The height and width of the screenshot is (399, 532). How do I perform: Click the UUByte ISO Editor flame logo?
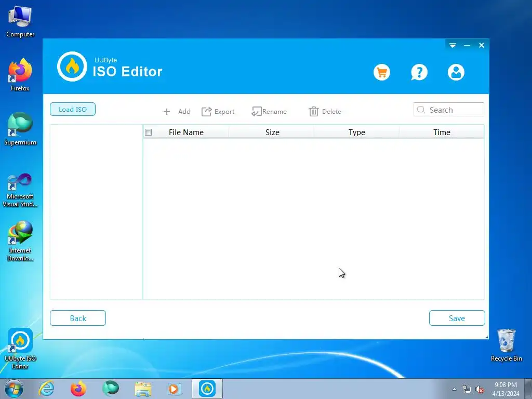[x=72, y=66]
